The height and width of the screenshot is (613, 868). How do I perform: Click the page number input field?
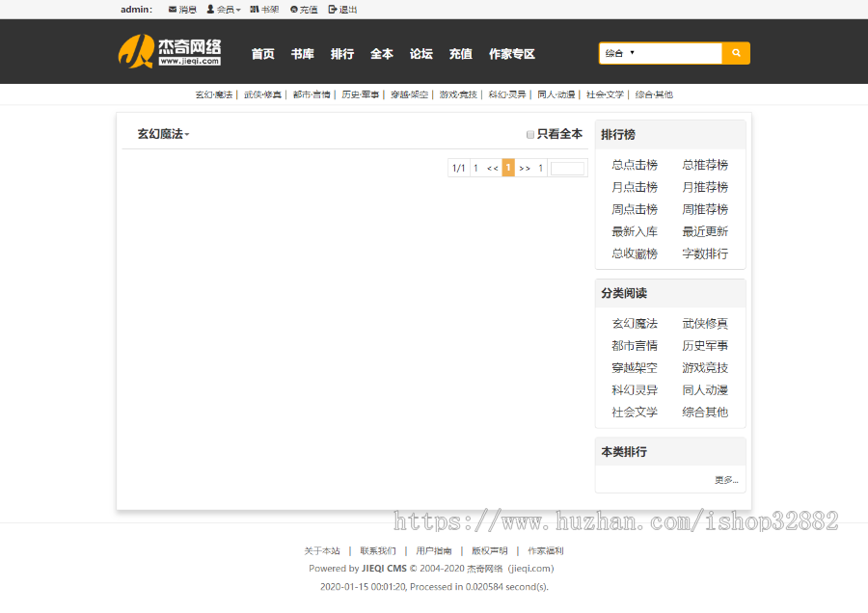pyautogui.click(x=567, y=168)
